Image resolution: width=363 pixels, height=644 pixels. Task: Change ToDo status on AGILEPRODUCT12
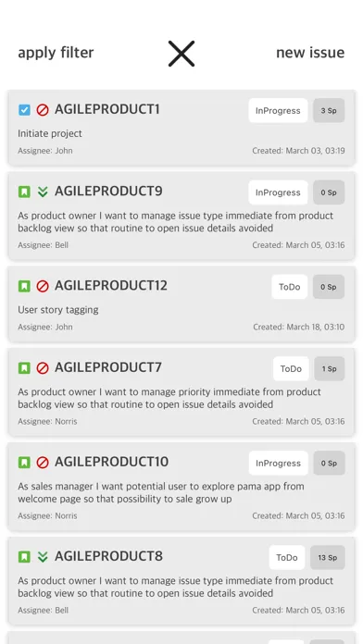[x=290, y=287]
